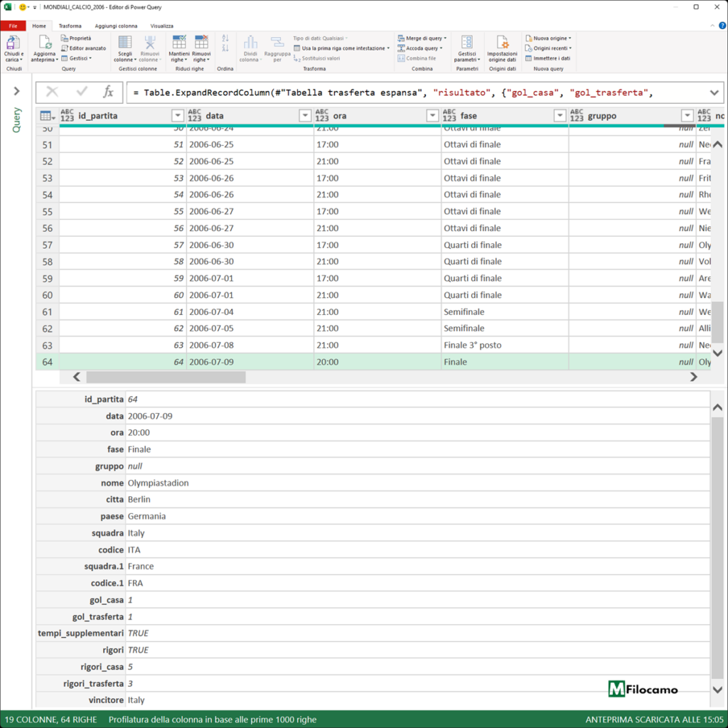Click the 'Olympiastadion' value in preview
This screenshot has width=728, height=728.
[159, 483]
